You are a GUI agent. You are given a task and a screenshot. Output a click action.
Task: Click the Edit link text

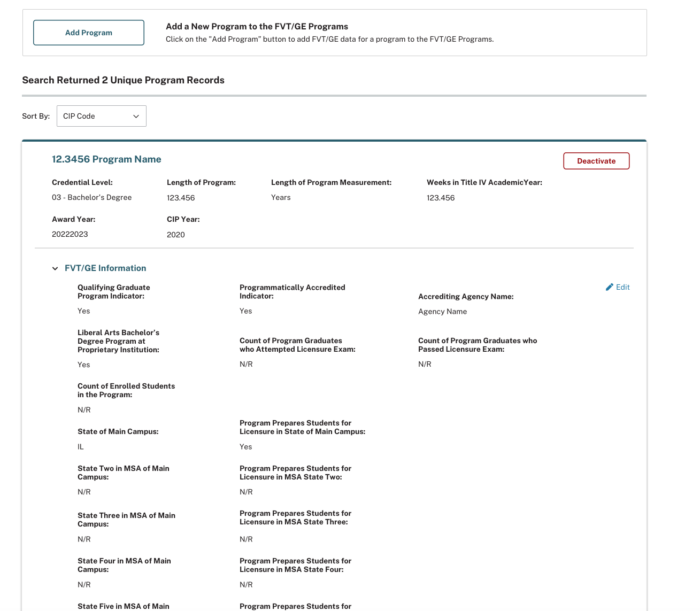[622, 287]
